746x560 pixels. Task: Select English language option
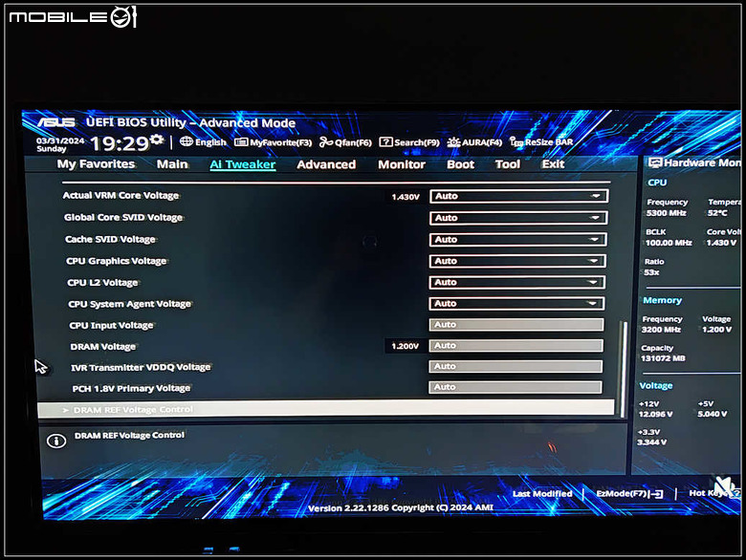click(x=210, y=142)
